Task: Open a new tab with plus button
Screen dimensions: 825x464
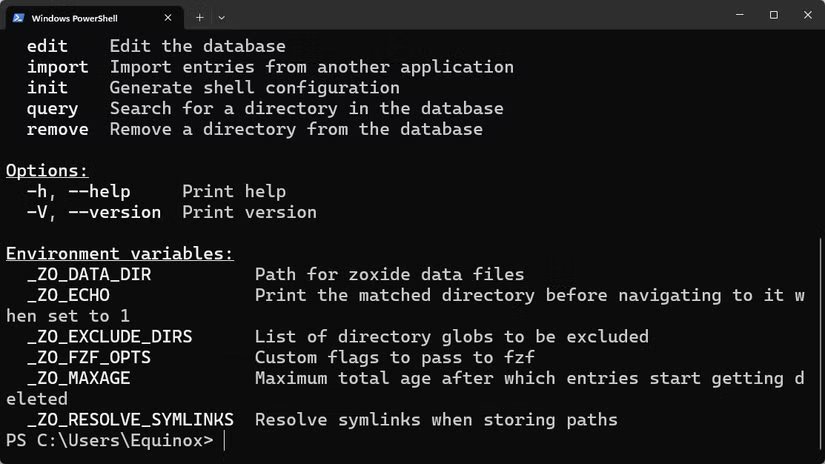Action: pos(199,18)
